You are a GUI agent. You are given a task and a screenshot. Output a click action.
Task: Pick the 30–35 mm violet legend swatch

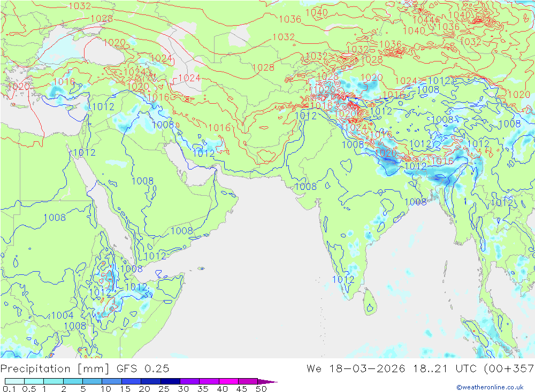190,381
